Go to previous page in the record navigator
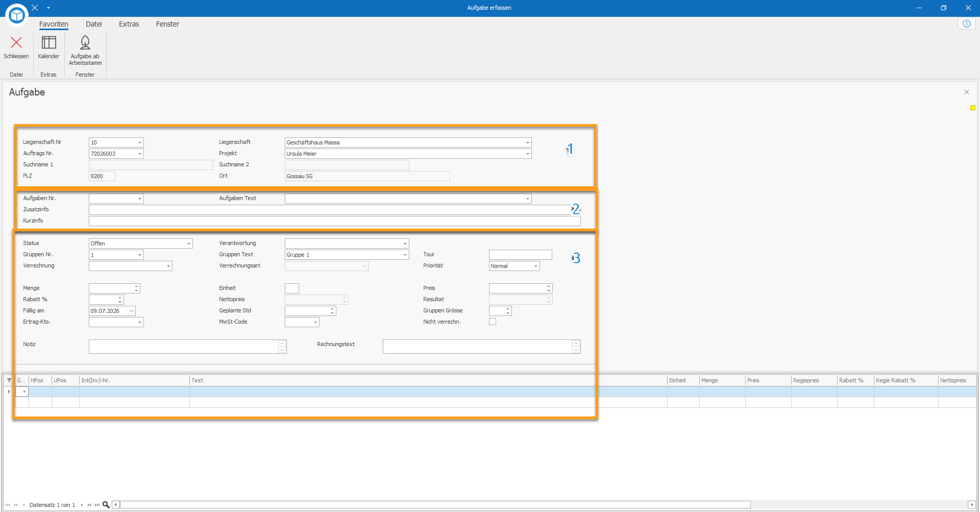 pos(16,505)
